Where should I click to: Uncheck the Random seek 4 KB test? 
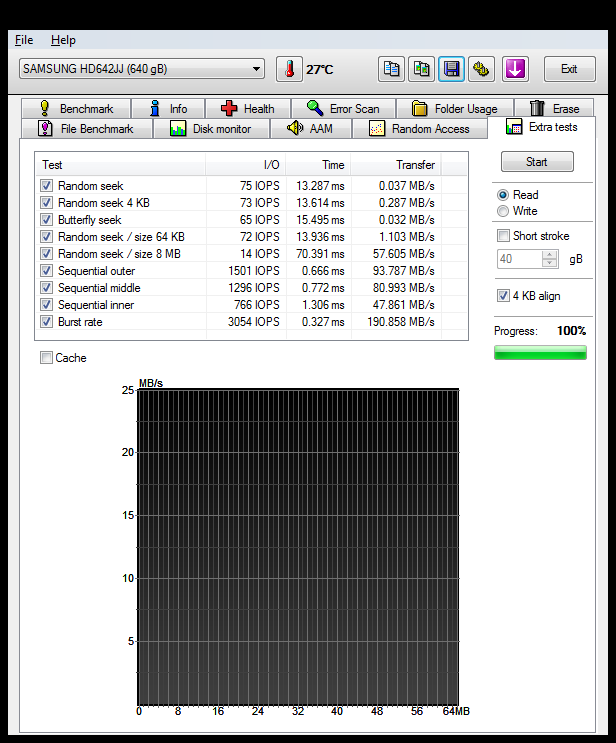pos(46,202)
